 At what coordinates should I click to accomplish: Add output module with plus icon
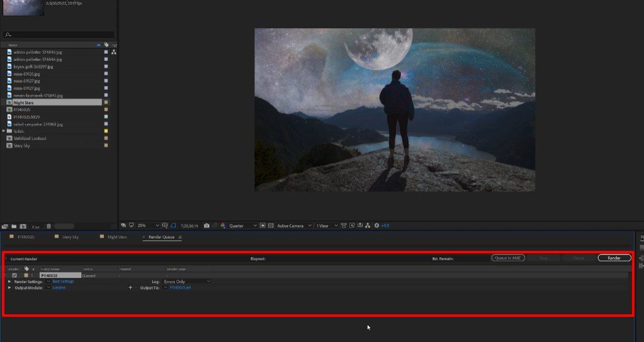pyautogui.click(x=130, y=288)
